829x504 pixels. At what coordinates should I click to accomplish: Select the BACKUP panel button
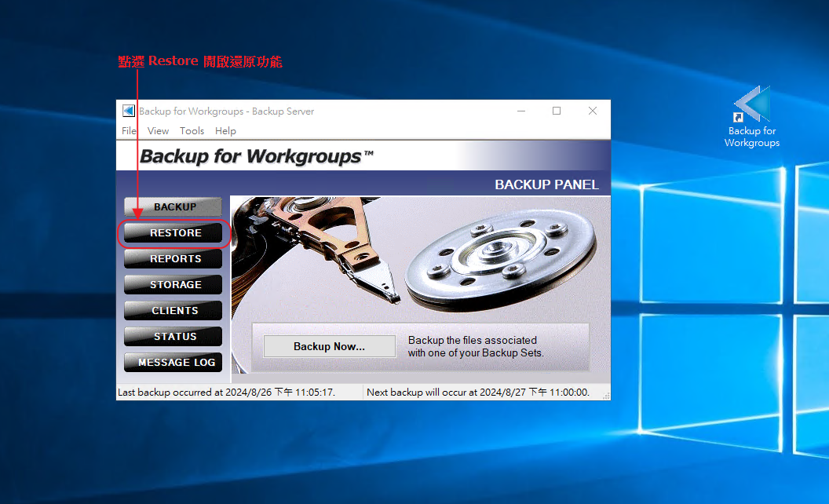173,206
